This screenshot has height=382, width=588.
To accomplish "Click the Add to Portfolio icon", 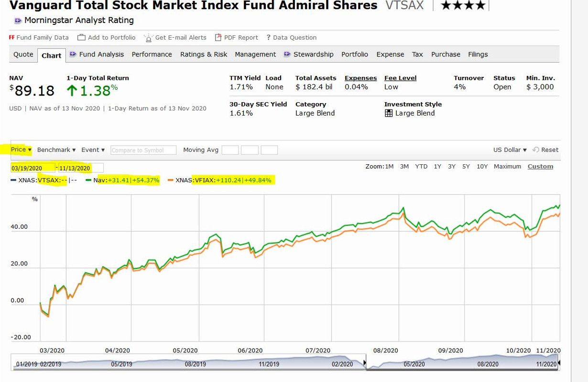I will pyautogui.click(x=81, y=37).
